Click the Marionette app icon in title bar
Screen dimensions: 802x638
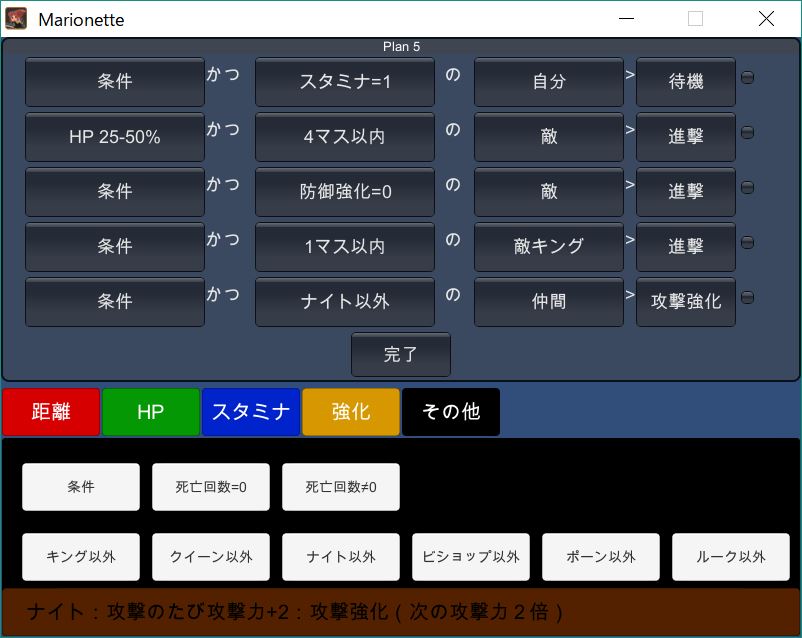[x=16, y=19]
